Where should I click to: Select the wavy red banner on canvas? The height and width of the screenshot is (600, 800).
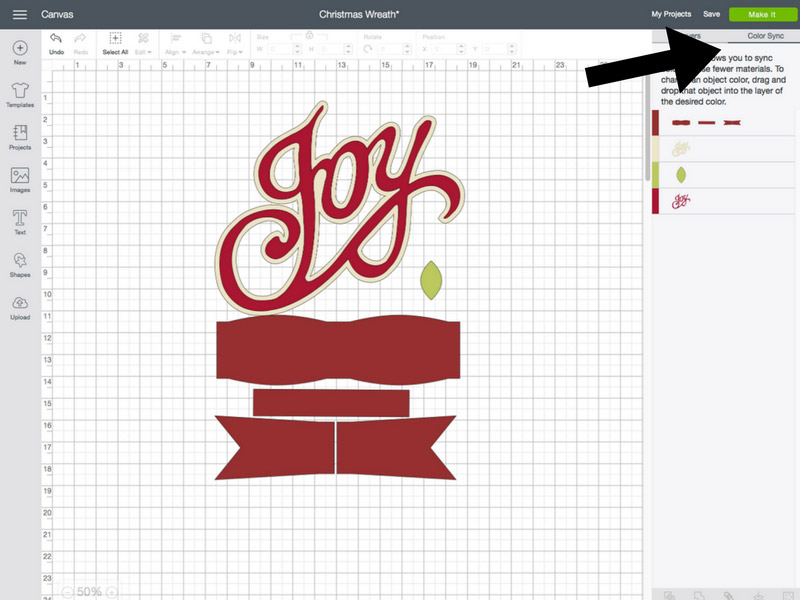(x=338, y=350)
